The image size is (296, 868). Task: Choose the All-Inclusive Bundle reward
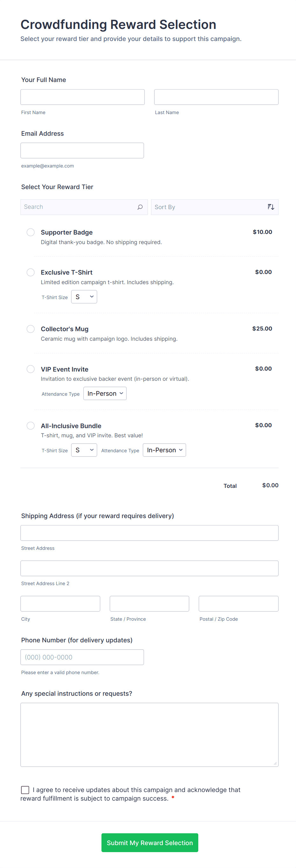click(x=30, y=426)
